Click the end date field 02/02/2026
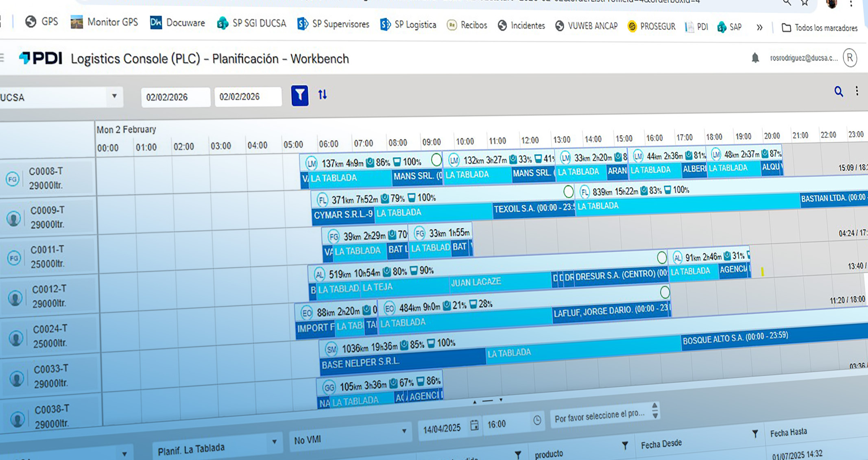 tap(248, 97)
